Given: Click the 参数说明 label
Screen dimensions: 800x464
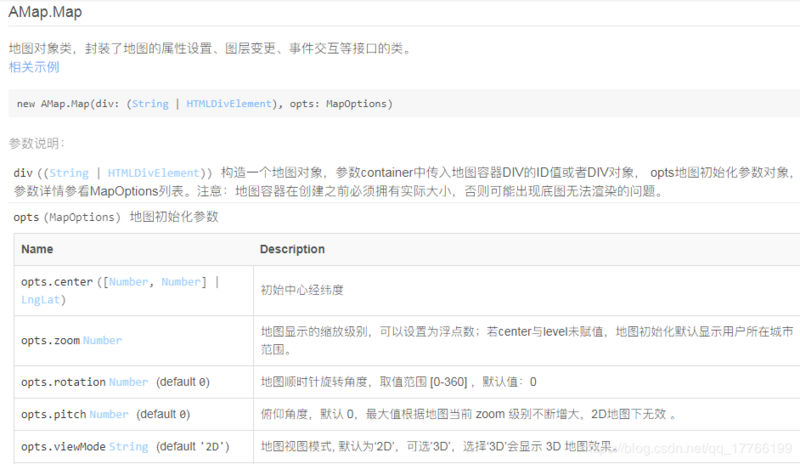Looking at the screenshot, I should [37, 143].
